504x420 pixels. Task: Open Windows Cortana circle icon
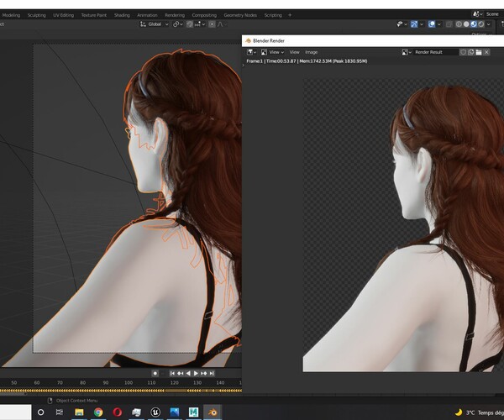pyautogui.click(x=41, y=412)
